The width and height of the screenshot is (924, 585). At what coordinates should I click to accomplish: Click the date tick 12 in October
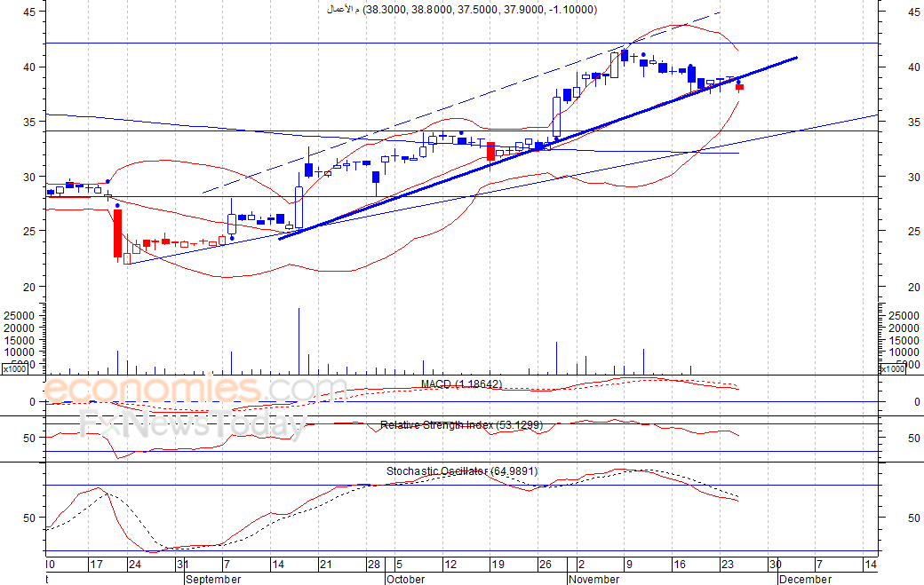click(450, 565)
